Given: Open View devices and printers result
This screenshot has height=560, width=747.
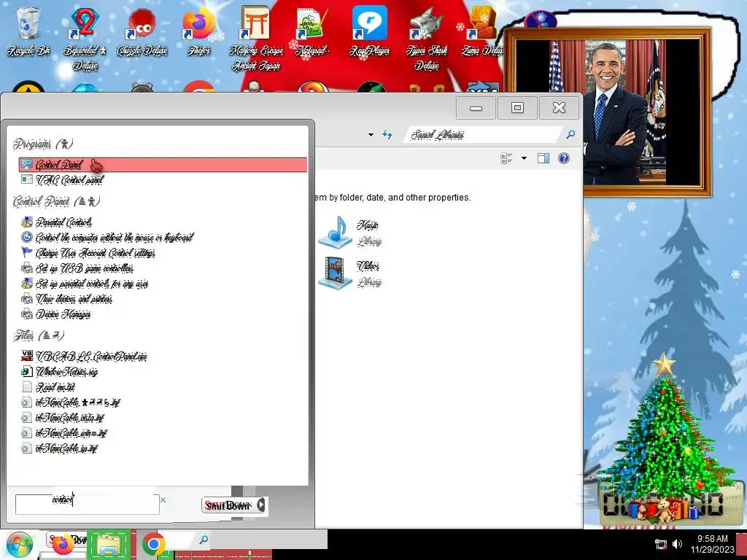Looking at the screenshot, I should click(x=66, y=298).
